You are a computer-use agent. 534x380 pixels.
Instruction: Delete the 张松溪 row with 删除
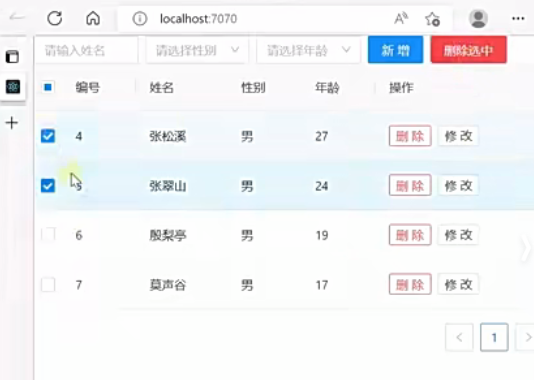point(410,136)
